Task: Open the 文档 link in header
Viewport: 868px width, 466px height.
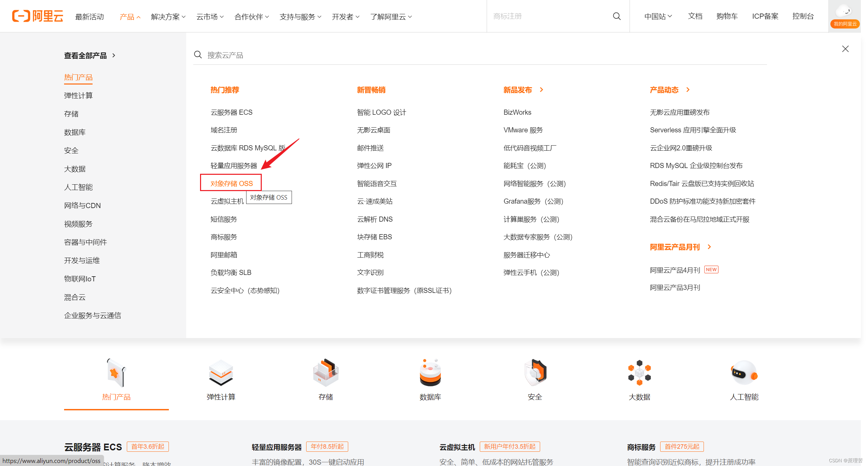Action: [695, 16]
